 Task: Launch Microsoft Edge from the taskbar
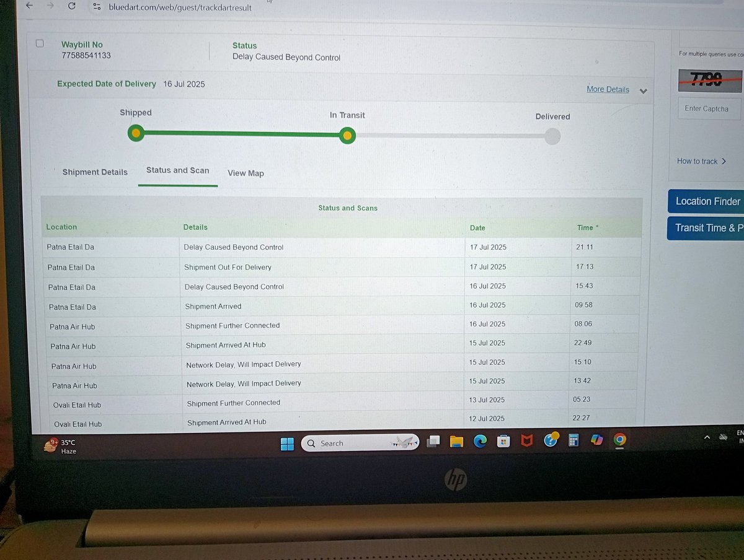pos(480,441)
